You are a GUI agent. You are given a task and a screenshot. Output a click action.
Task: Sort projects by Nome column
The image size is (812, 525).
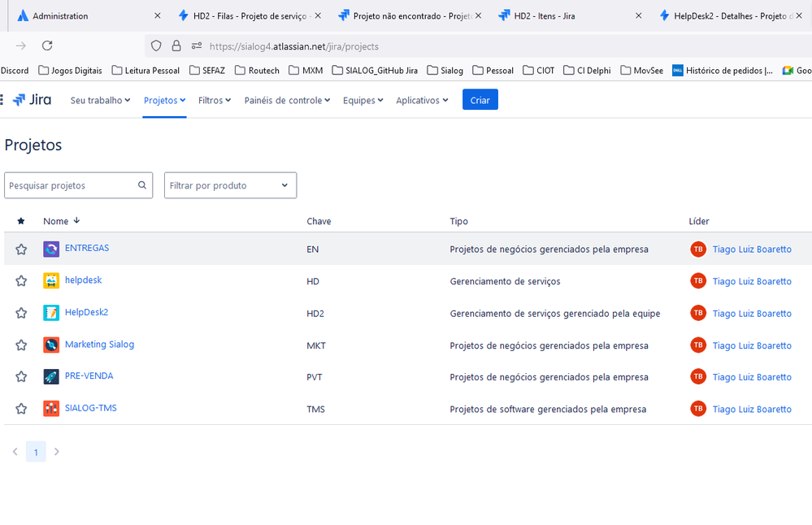click(x=61, y=221)
